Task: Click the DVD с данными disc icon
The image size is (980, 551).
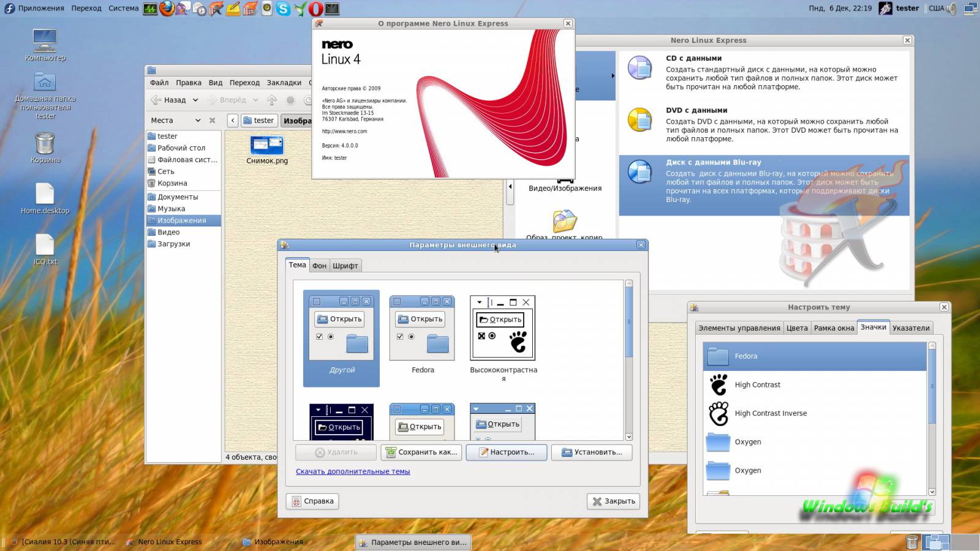Action: (x=640, y=119)
